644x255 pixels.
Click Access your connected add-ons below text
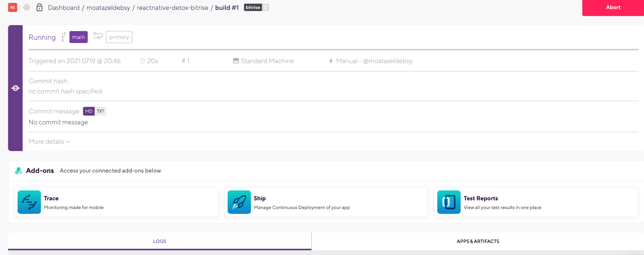point(110,171)
